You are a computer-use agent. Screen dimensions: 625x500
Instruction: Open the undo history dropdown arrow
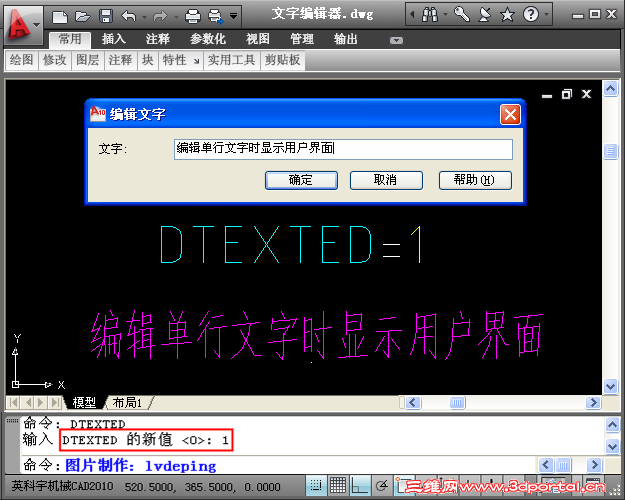pos(144,17)
